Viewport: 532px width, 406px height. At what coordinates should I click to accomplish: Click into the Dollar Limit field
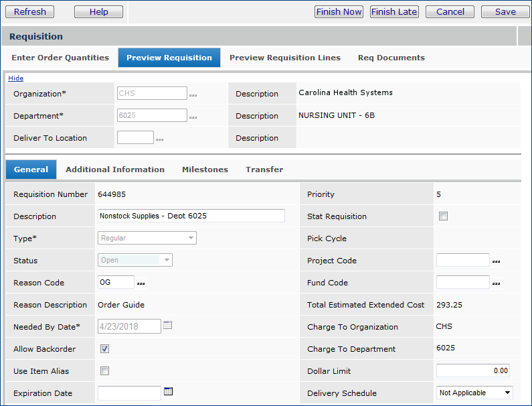pos(472,370)
